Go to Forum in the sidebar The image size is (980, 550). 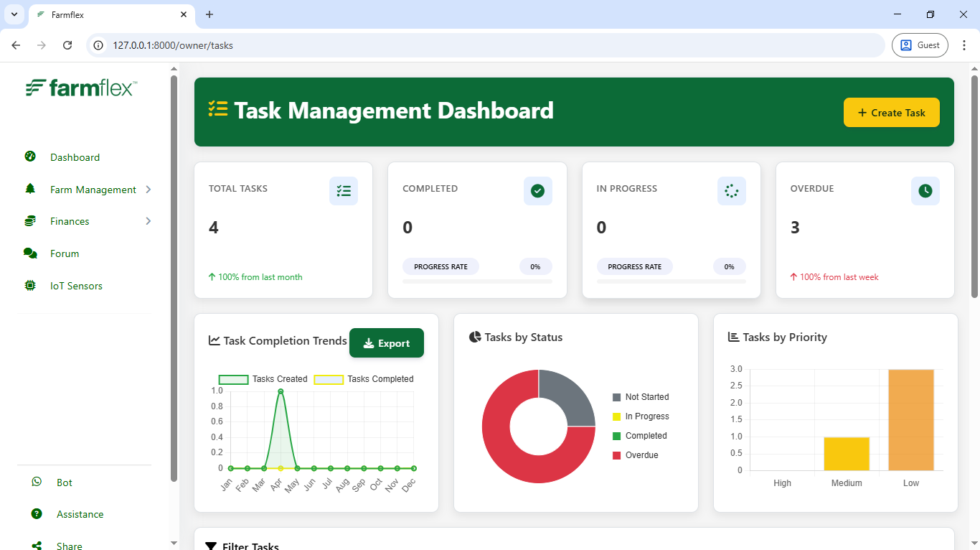pyautogui.click(x=65, y=253)
